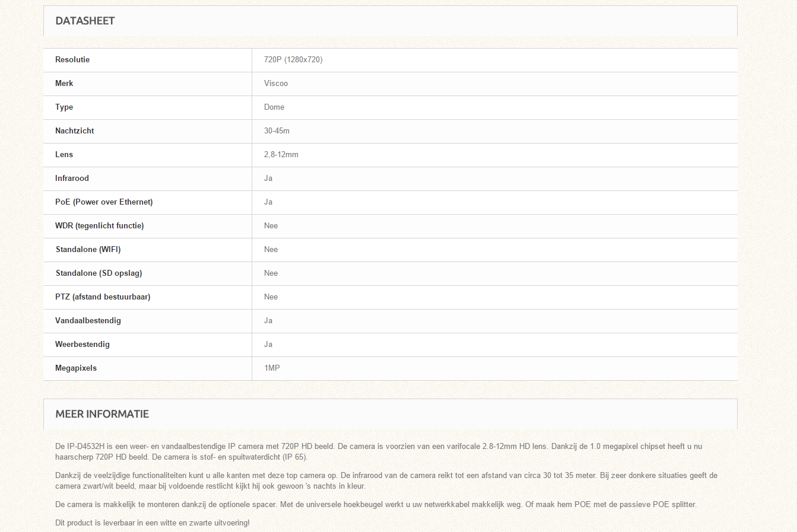This screenshot has height=532, width=797.
Task: Click Ja in the Weerbestendig row
Action: coord(268,344)
